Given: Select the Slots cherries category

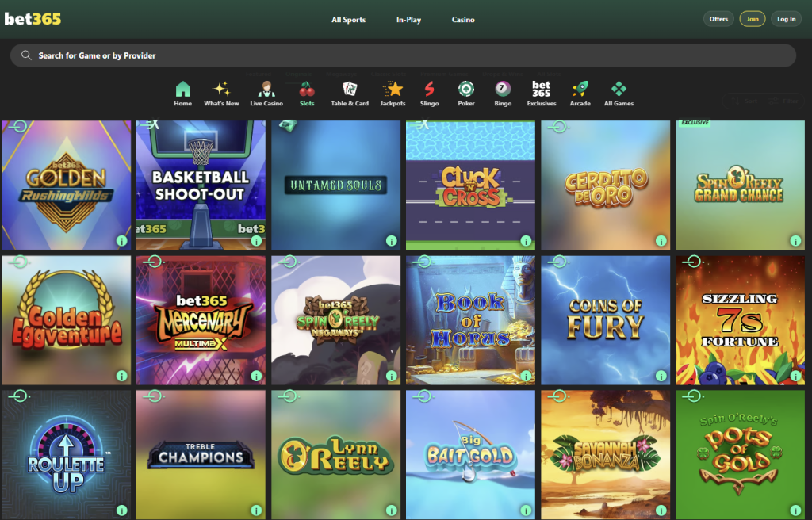Looking at the screenshot, I should coord(307,94).
